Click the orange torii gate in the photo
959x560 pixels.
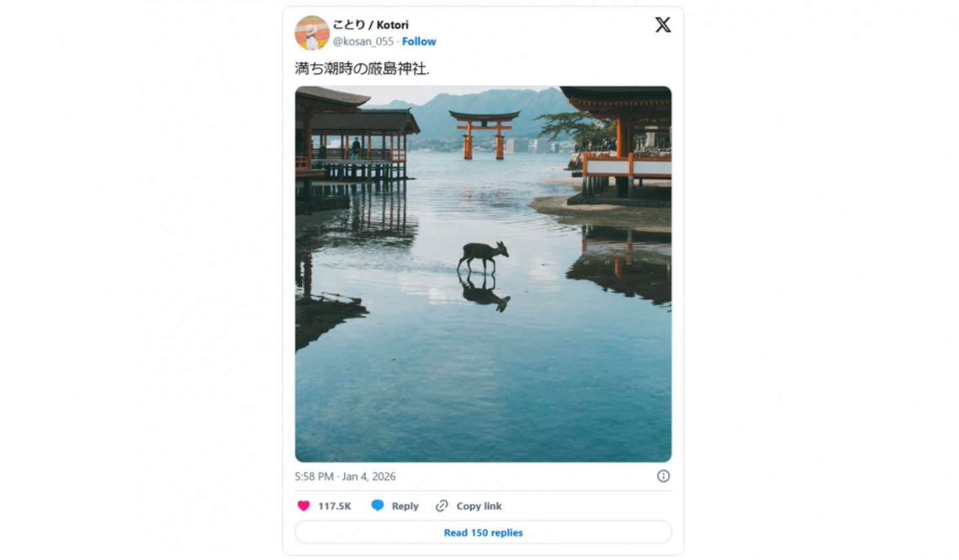[484, 133]
